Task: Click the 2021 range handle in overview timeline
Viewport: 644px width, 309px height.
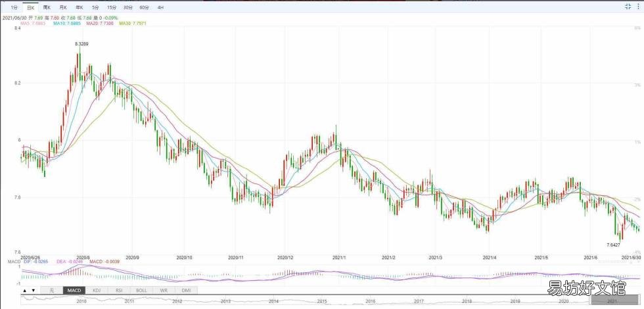Action: [612, 301]
